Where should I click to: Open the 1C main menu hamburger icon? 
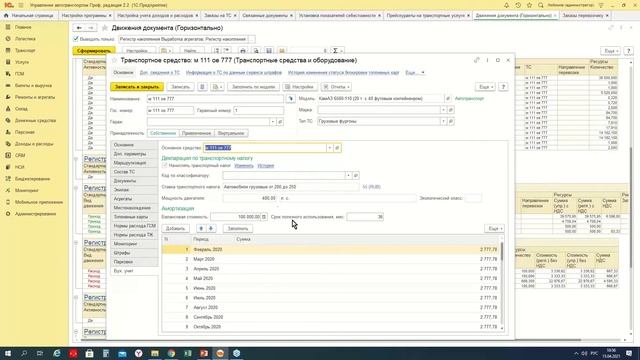point(21,5)
